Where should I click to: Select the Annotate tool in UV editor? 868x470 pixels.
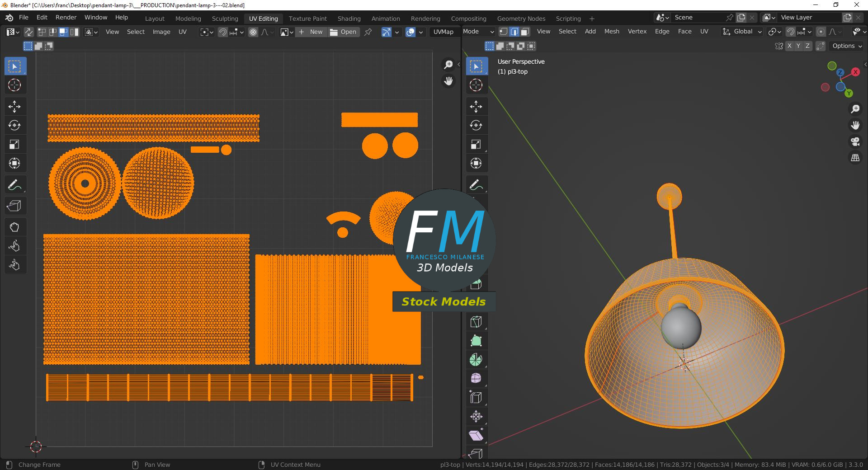click(x=14, y=185)
